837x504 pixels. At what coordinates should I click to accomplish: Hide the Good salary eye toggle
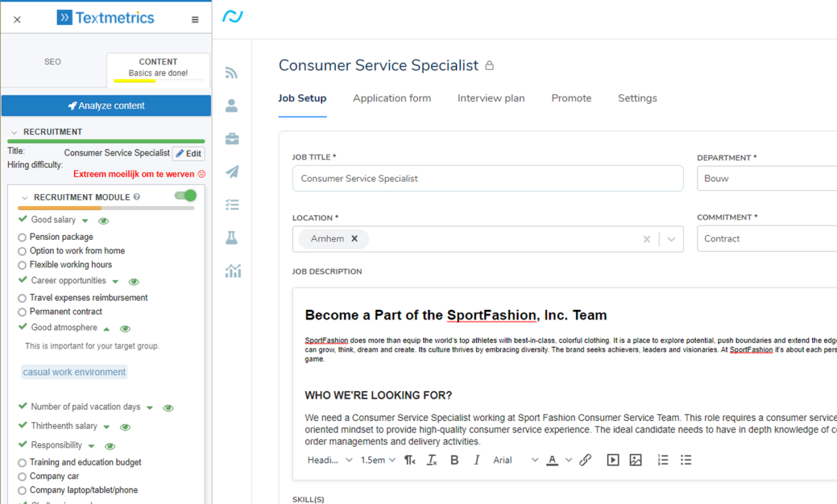tap(103, 221)
